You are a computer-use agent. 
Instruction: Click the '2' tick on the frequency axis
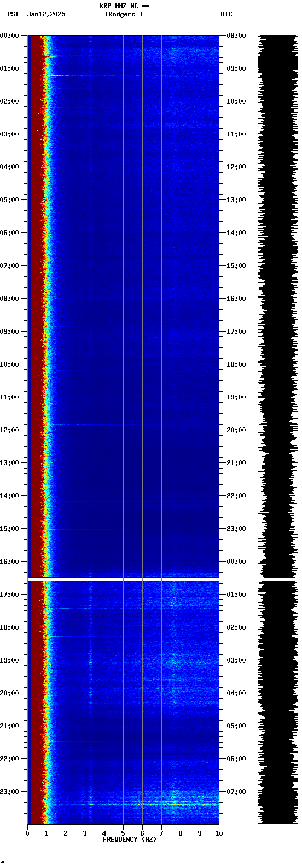point(66,833)
